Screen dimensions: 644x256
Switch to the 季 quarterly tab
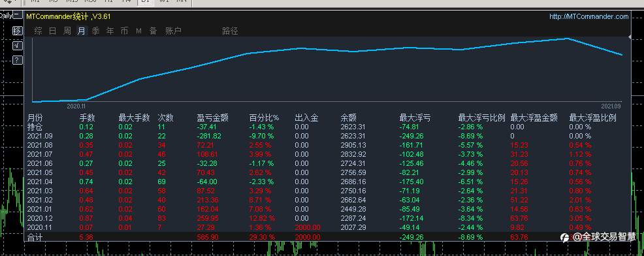[96, 31]
